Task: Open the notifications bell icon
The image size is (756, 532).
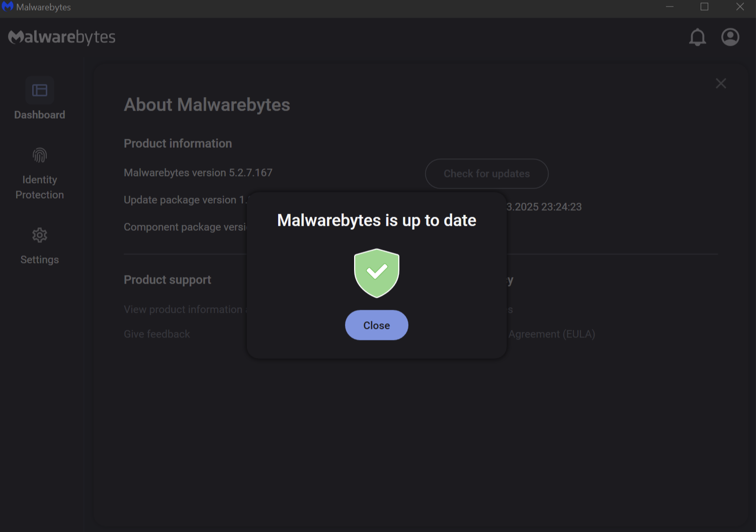Action: pos(697,37)
